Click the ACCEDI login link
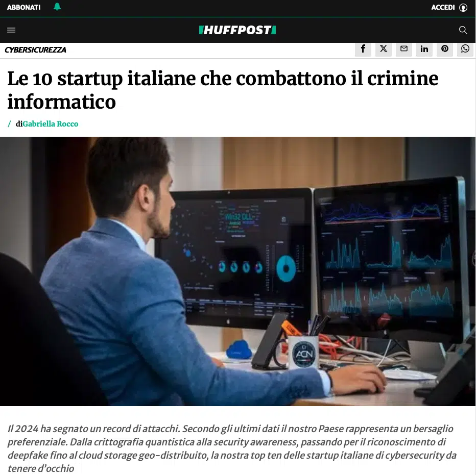This screenshot has height=475, width=476. tap(443, 7)
